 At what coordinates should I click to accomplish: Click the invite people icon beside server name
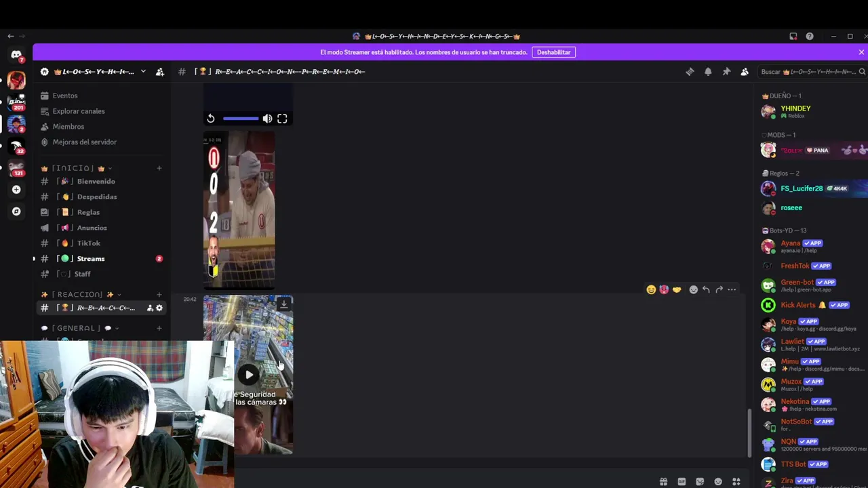[x=160, y=71]
